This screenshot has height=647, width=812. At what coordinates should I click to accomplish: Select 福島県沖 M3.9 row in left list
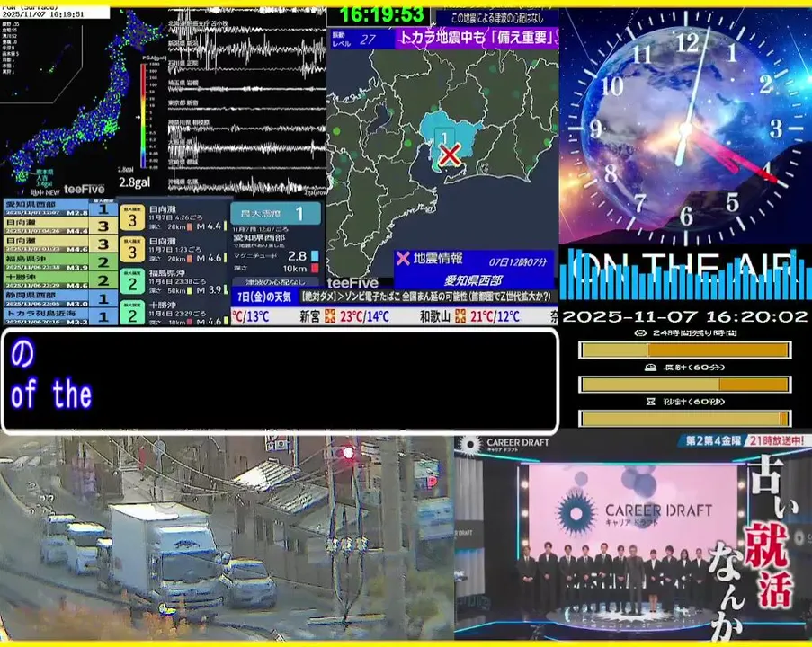tap(60, 262)
